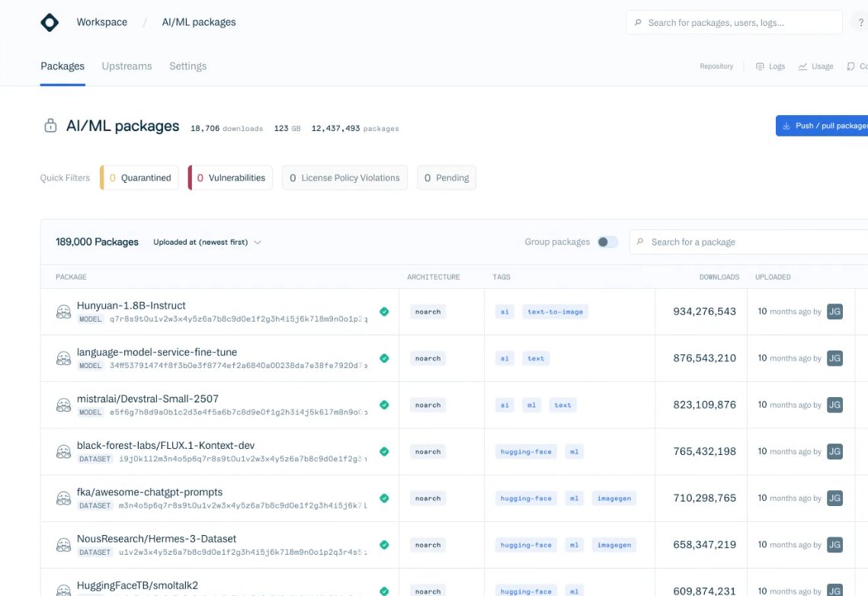Screen dimensions: 868x596
Task: Switch to the Settings tab
Action: coord(187,66)
